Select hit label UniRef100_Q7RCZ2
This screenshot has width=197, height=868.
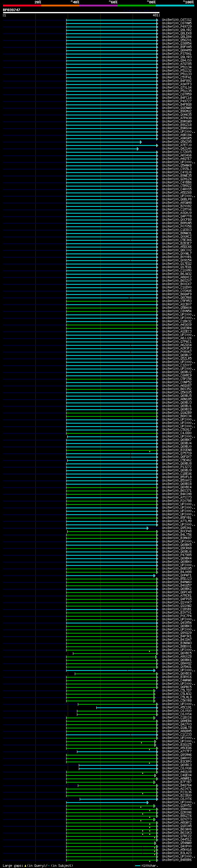[x=177, y=836]
